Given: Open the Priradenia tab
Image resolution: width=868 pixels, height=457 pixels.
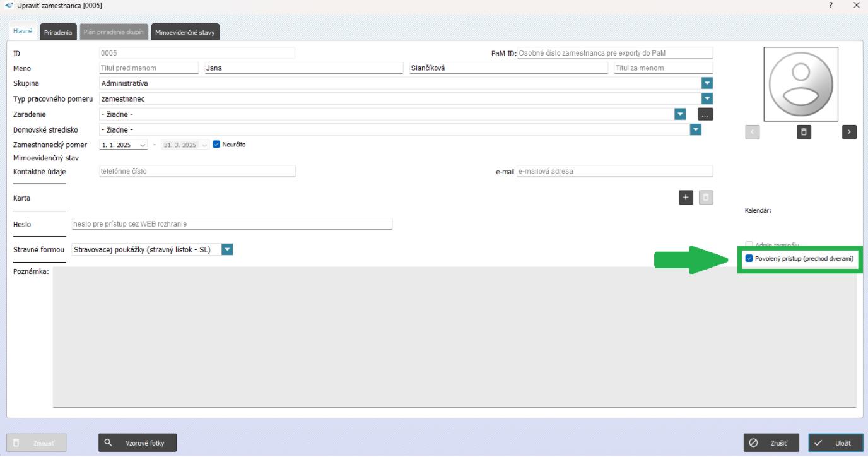Looking at the screenshot, I should 58,33.
